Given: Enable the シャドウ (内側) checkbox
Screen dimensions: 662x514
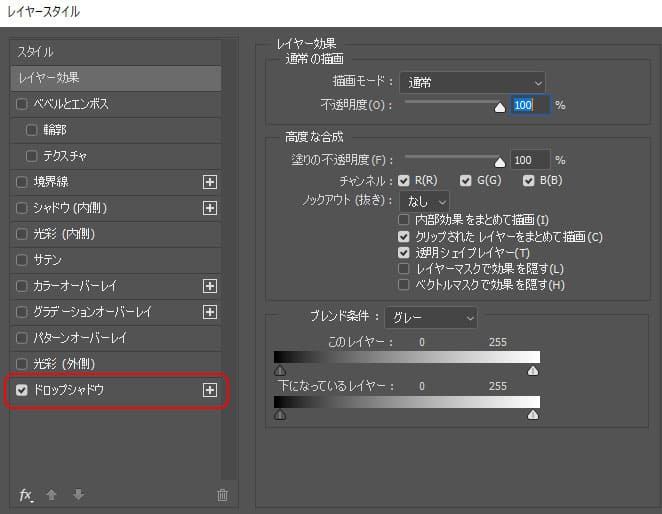Looking at the screenshot, I should [x=22, y=208].
